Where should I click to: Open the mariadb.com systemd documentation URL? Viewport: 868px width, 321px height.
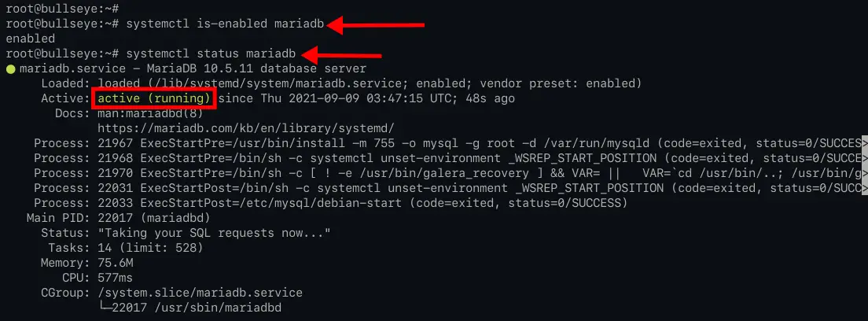point(246,128)
